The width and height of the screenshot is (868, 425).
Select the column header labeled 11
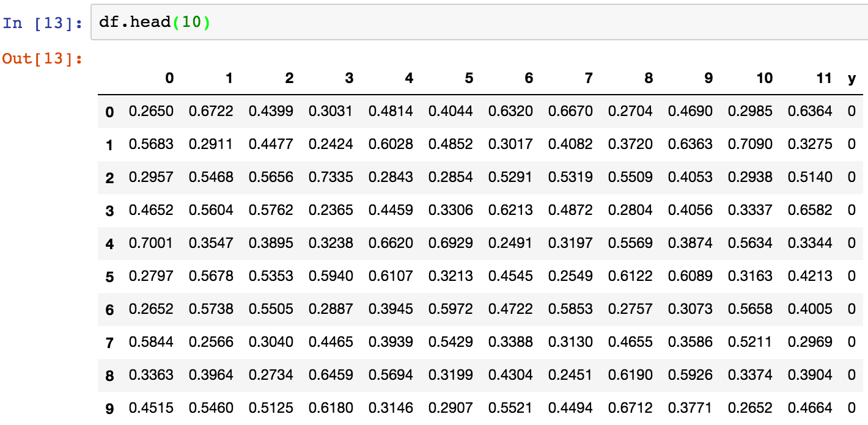[x=824, y=78]
